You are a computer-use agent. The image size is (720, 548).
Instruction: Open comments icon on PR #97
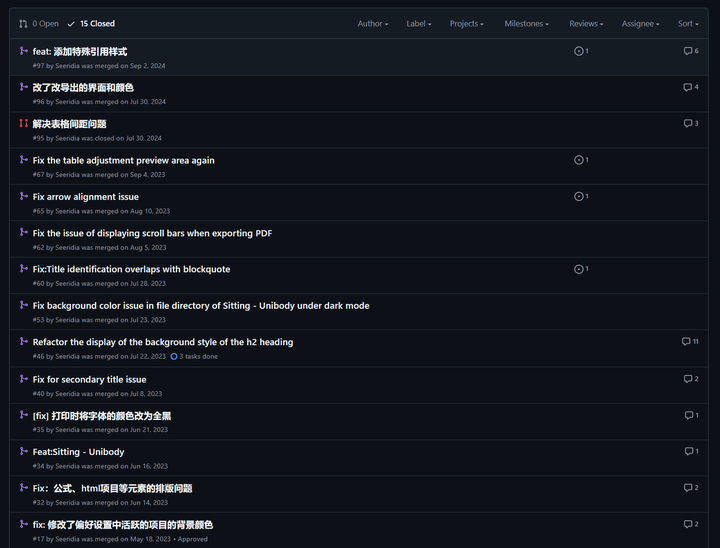(x=690, y=51)
